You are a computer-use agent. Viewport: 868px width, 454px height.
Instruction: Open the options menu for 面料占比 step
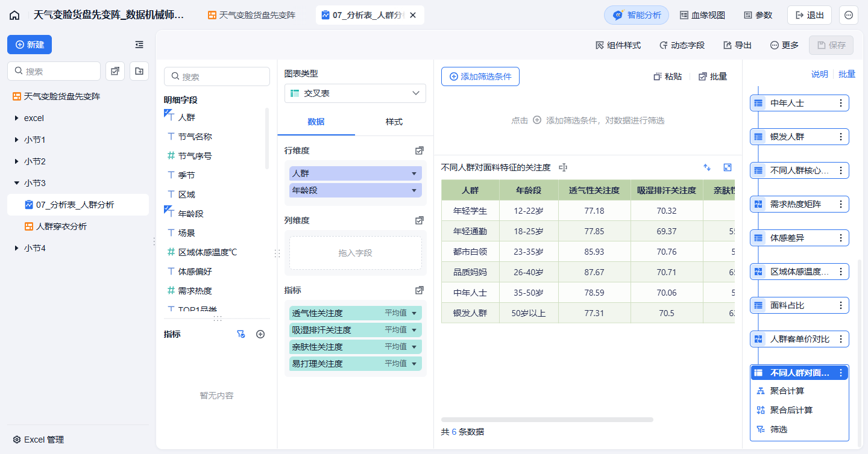pyautogui.click(x=841, y=305)
